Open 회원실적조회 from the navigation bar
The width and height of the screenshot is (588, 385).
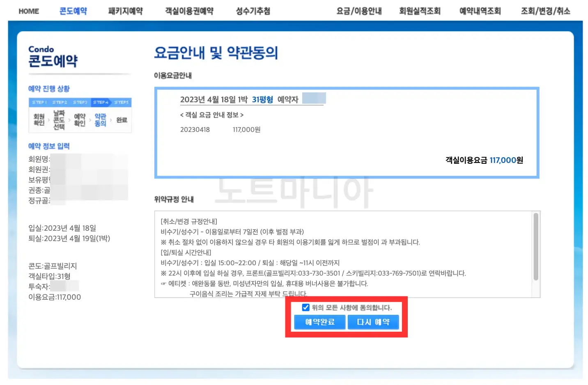point(420,11)
